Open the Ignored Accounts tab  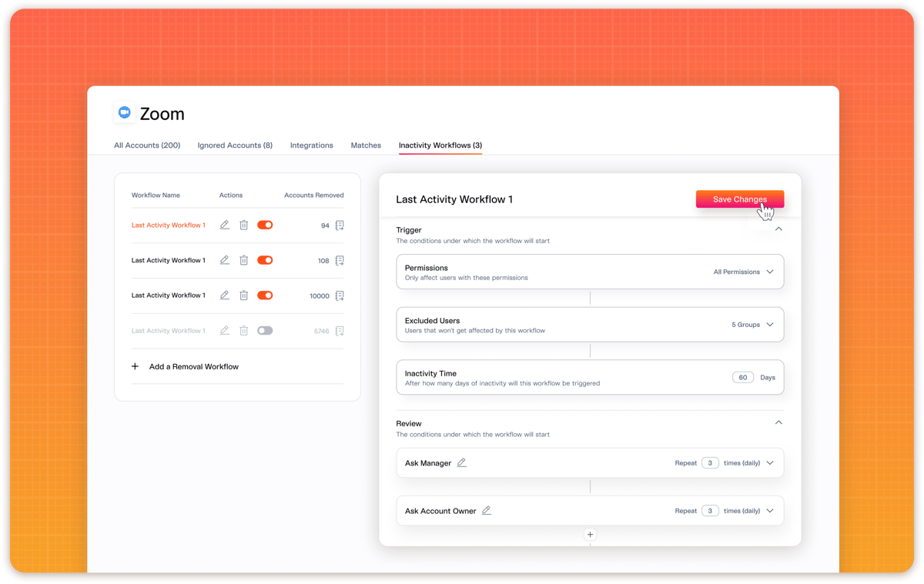click(x=235, y=145)
